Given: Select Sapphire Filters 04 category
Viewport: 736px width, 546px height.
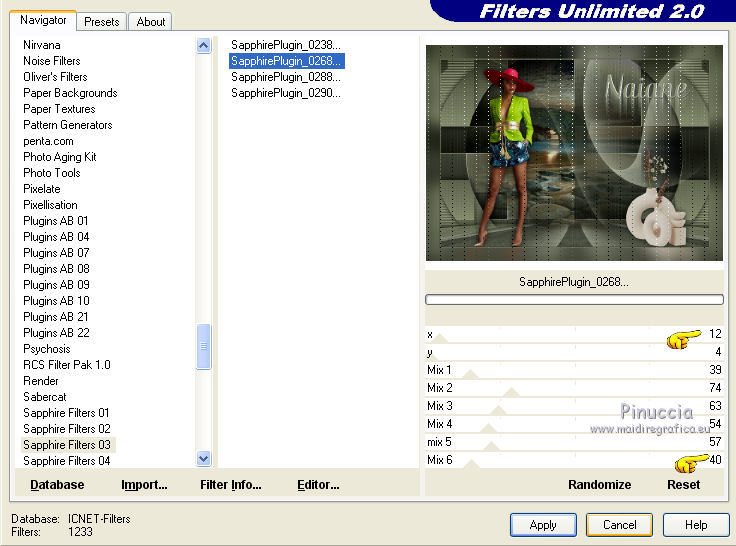Looking at the screenshot, I should [67, 461].
